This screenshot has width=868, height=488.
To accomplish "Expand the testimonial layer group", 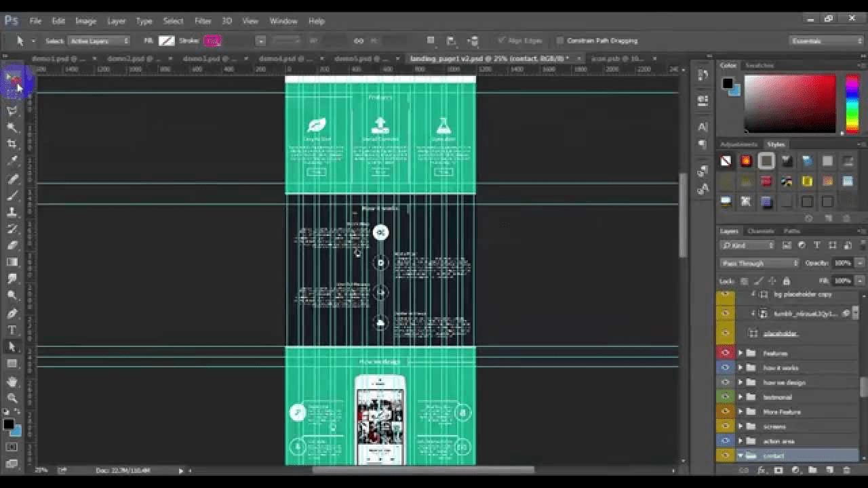I will pyautogui.click(x=741, y=397).
